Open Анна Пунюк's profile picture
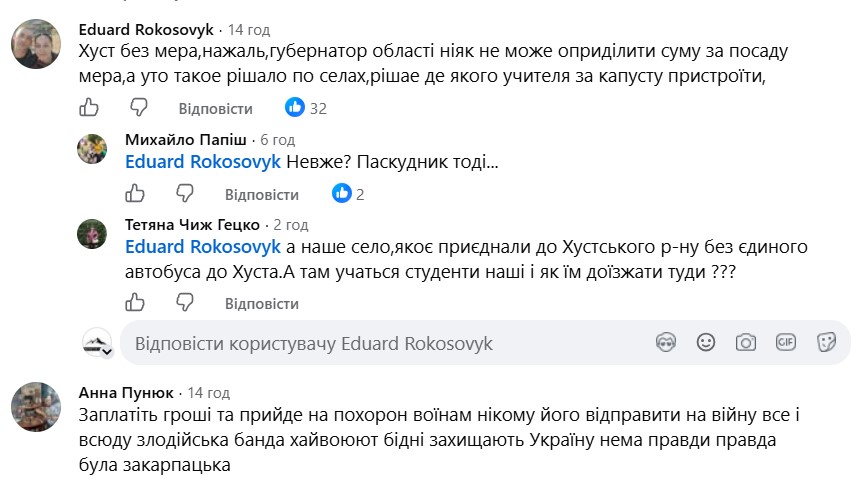The image size is (857, 480). click(36, 407)
